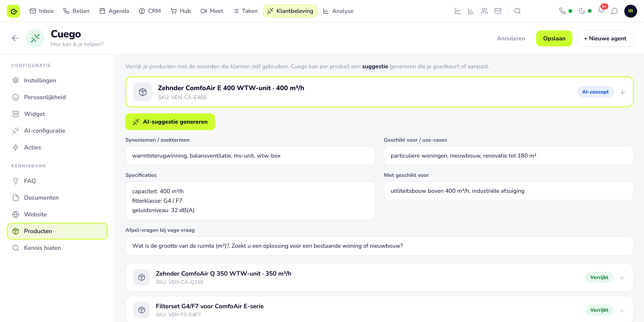Viewport: 644px width, 322px height.
Task: Click the bar chart icon in top bar
Action: click(471, 11)
